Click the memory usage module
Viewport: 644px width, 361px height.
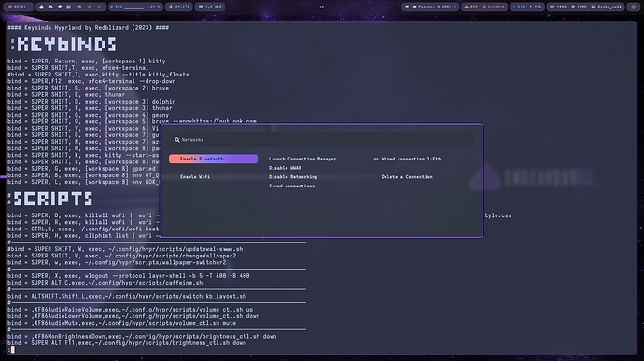[x=210, y=7]
